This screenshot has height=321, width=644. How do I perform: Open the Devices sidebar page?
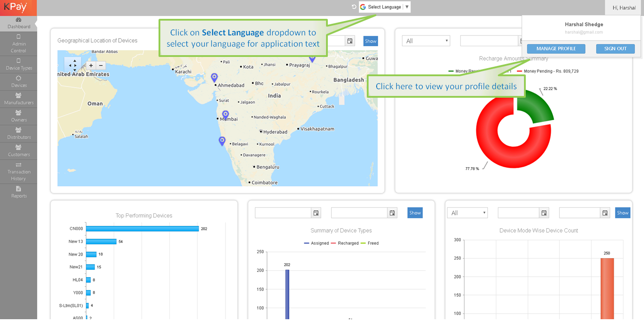pos(18,82)
